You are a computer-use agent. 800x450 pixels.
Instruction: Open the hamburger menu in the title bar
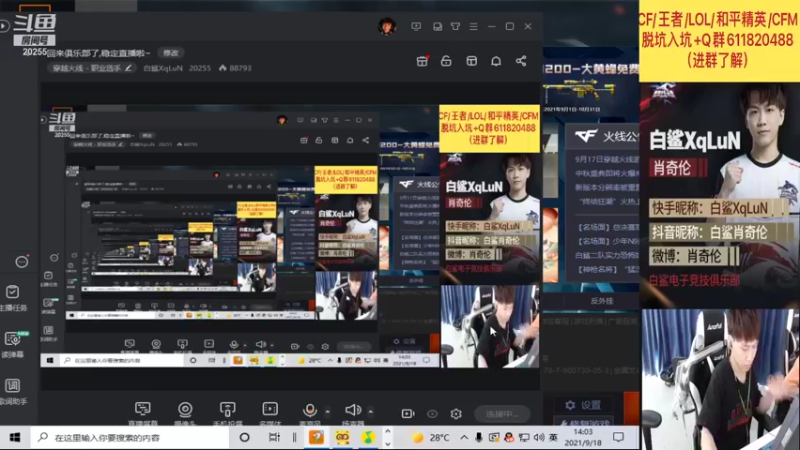tap(473, 26)
